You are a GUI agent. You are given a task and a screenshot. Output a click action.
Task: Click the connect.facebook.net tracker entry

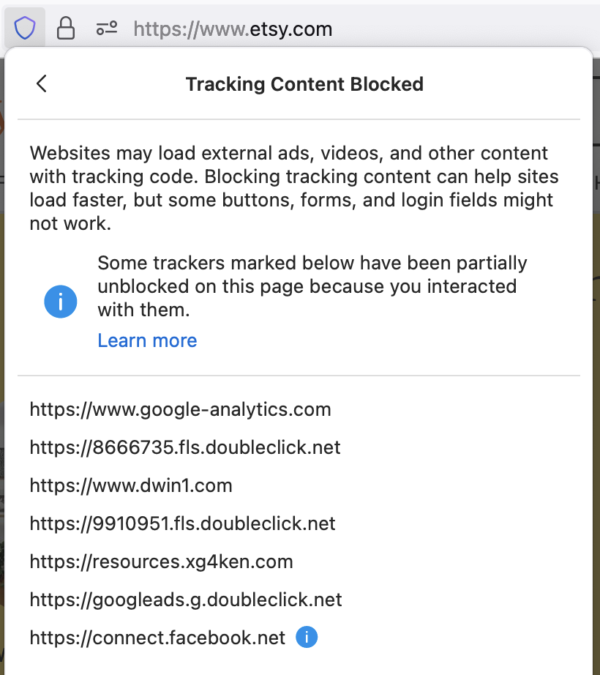157,637
